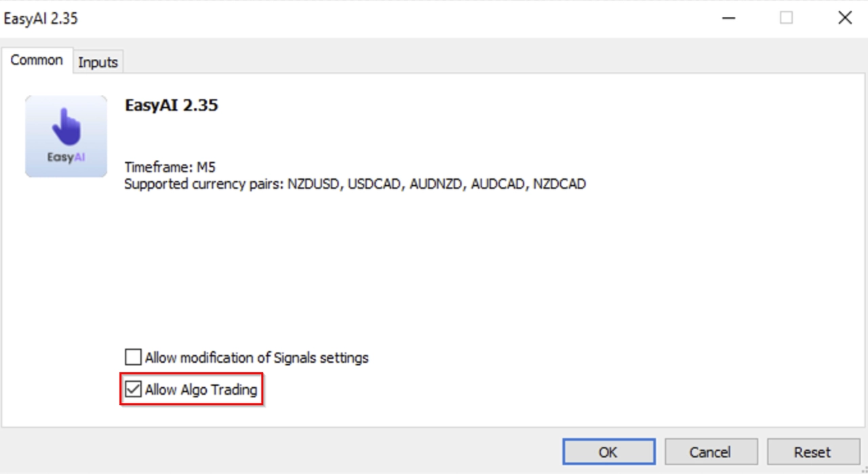
Task: Click USDCAD in the currency pairs list
Action: [x=375, y=184]
